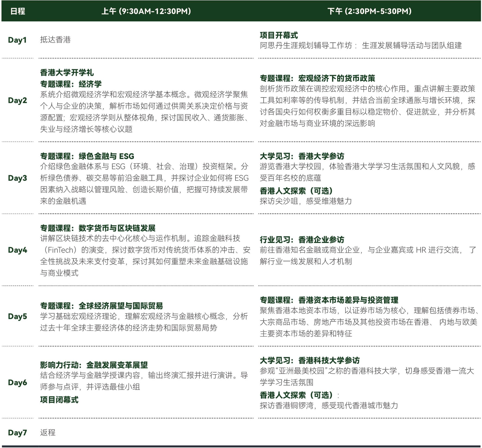Click 专题课程：数字货币与区块链发展 title
The width and height of the screenshot is (482, 448).
tap(98, 228)
